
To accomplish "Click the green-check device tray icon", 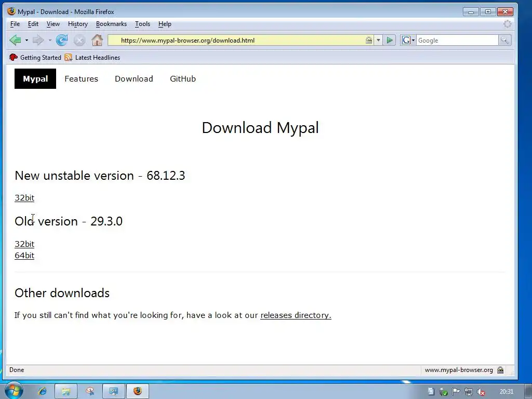I will pyautogui.click(x=444, y=392).
